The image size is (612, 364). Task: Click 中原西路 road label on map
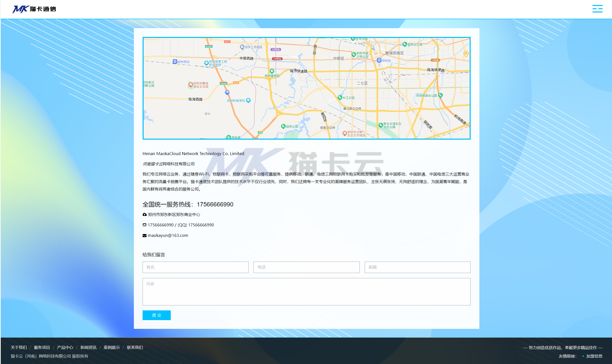(x=246, y=58)
